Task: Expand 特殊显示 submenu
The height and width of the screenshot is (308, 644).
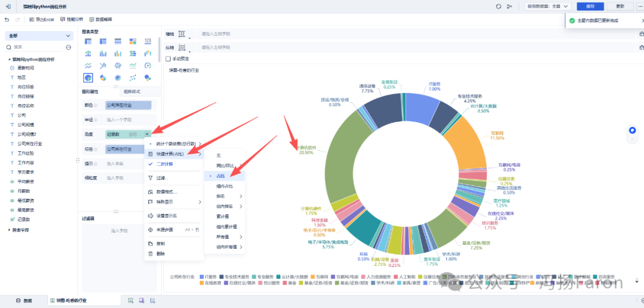Action: click(x=174, y=202)
